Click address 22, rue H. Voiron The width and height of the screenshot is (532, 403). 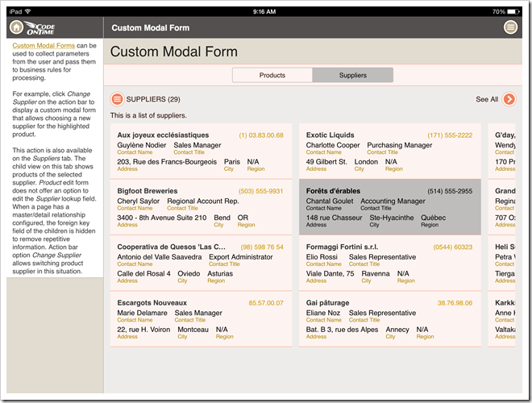click(143, 330)
